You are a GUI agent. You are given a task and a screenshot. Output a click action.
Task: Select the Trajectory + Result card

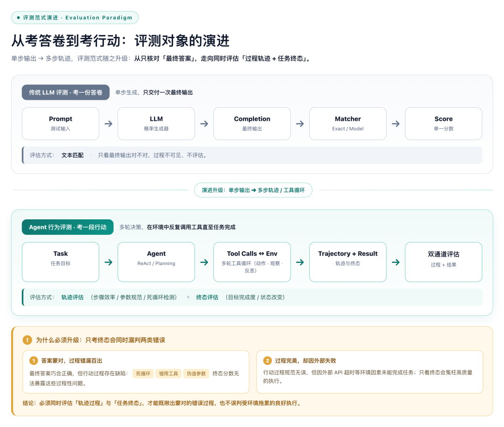(348, 262)
